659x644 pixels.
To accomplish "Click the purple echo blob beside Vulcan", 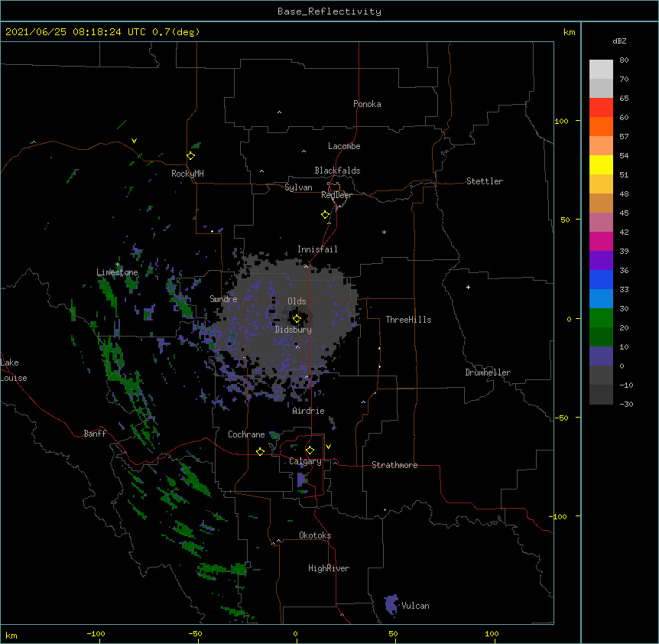I will 391,604.
